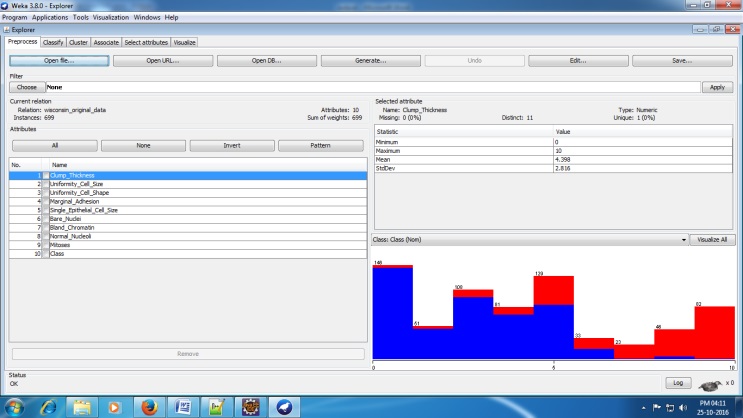
Task: Open Firefox from the Windows taskbar
Action: coord(147,407)
